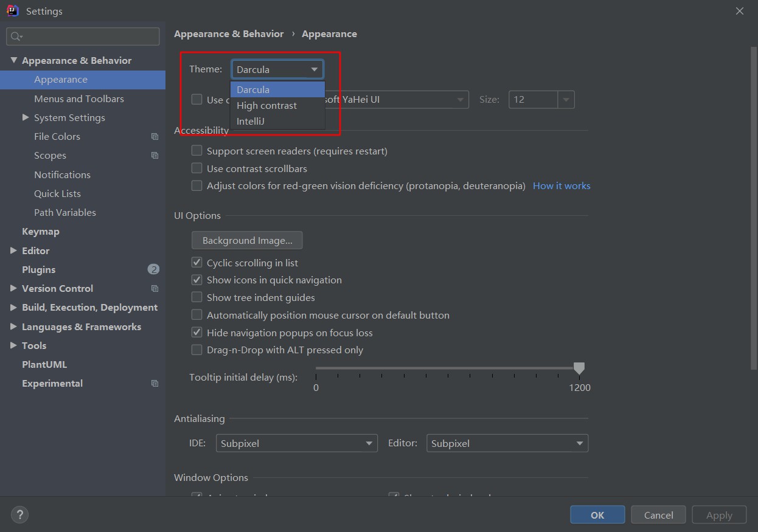758x532 pixels.
Task: Enable Show tree indent guides
Action: click(x=197, y=297)
